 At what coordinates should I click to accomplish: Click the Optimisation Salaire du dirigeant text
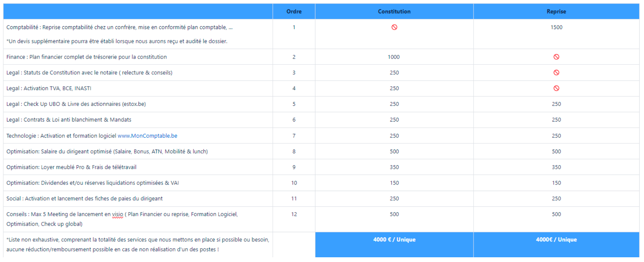click(x=107, y=151)
